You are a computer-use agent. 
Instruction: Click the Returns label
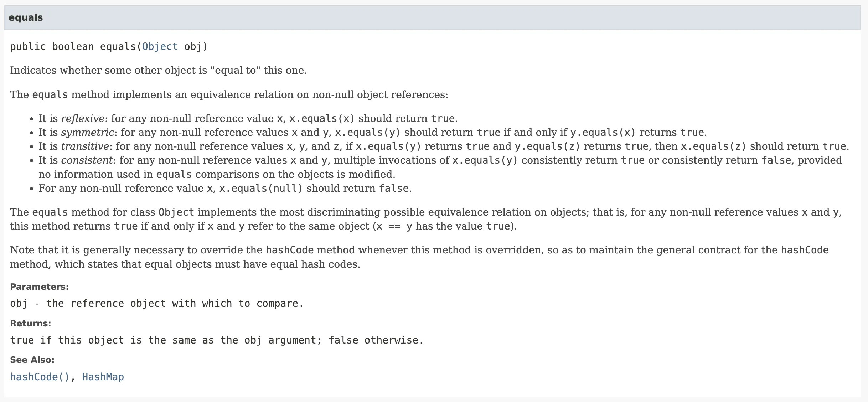[x=30, y=324]
